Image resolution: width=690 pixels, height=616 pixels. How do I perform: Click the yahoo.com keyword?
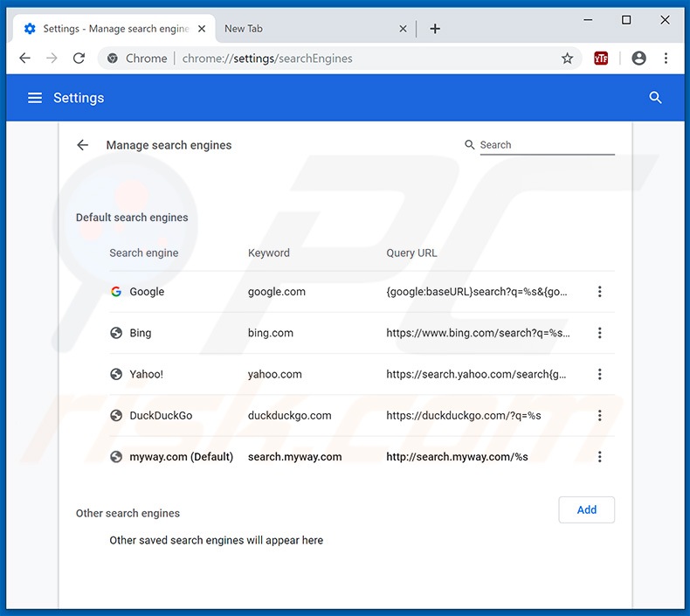pos(274,374)
